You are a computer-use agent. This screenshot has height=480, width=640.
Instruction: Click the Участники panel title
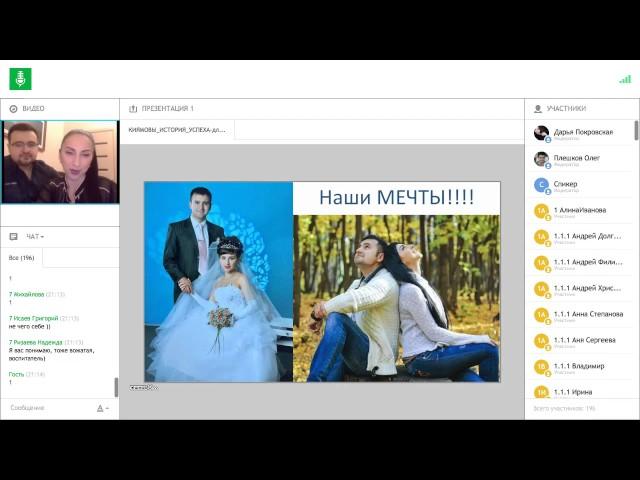pos(566,109)
